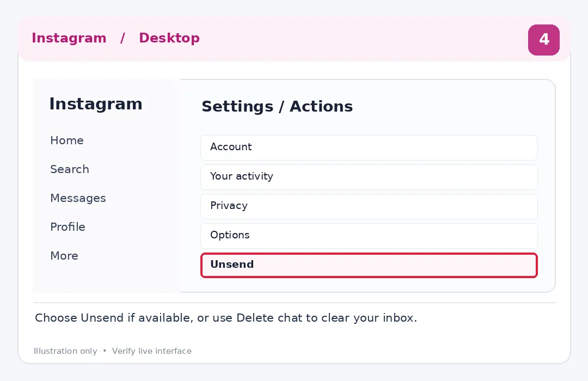This screenshot has width=588, height=381.
Task: Click the Settings / Actions heading
Action: pyautogui.click(x=277, y=107)
